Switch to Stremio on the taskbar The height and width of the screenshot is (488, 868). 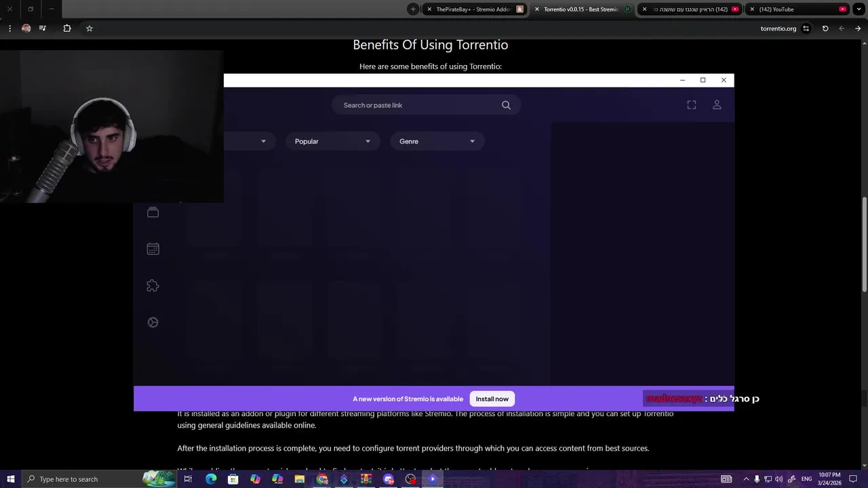[x=433, y=479]
